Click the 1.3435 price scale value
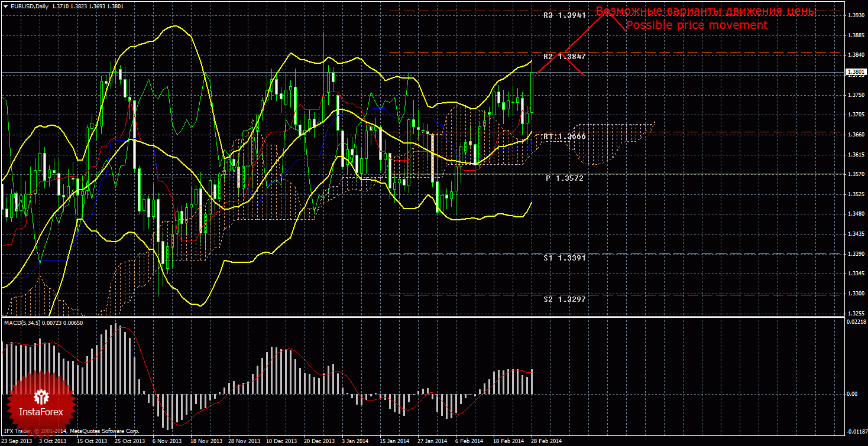Screen dimensions: 868x446 (856, 234)
